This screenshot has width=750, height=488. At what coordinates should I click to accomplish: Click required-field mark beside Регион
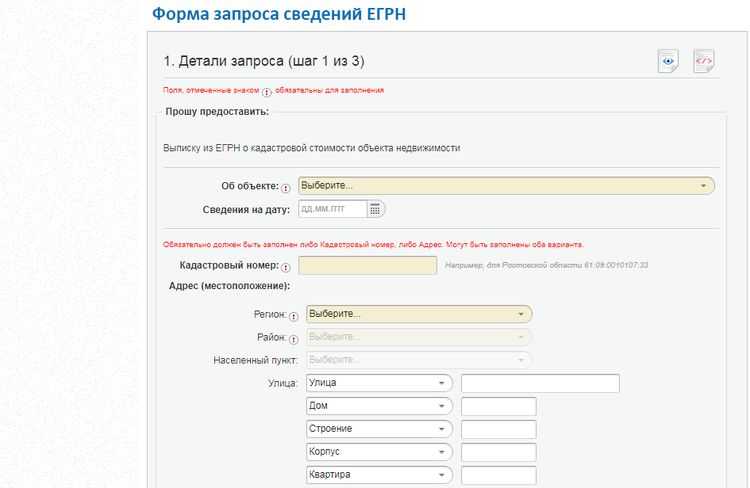coord(294,315)
